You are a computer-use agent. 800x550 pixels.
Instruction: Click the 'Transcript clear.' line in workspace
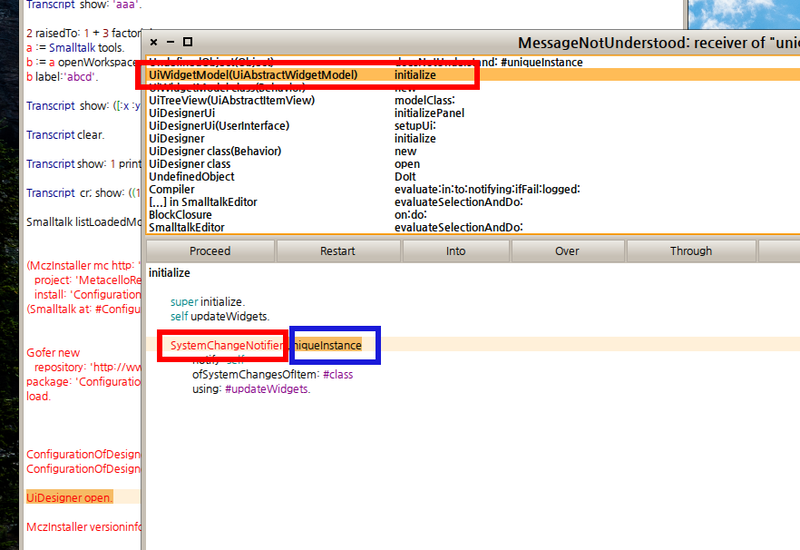point(65,135)
